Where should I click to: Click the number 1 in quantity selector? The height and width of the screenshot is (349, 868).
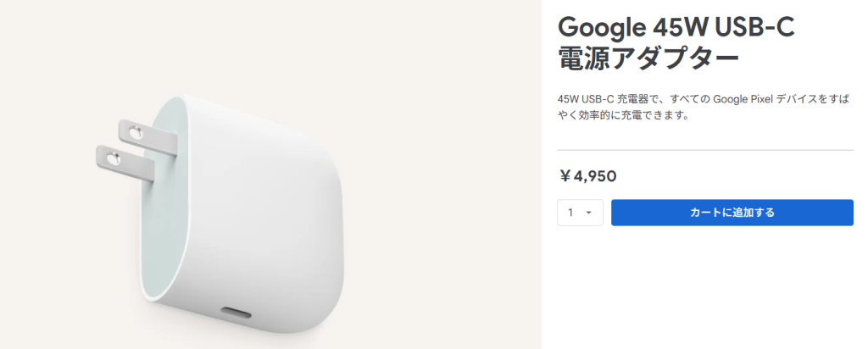(x=570, y=213)
